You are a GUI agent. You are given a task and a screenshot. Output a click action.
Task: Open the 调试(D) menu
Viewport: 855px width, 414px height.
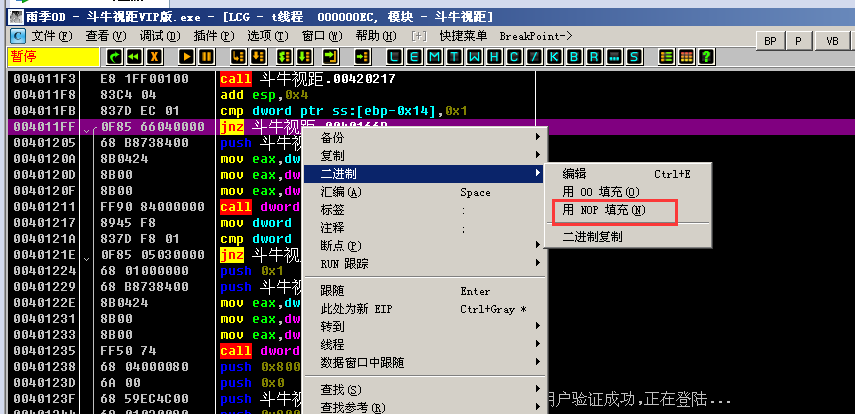tap(160, 36)
